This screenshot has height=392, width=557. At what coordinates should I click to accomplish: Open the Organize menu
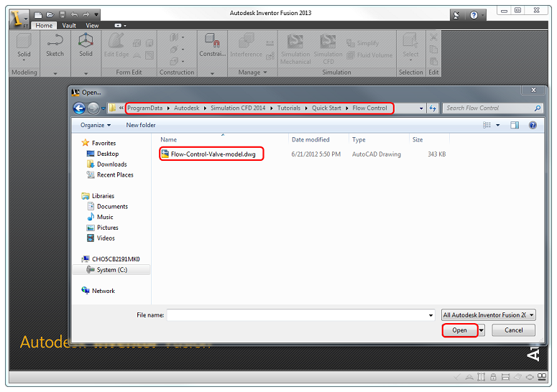(x=96, y=125)
